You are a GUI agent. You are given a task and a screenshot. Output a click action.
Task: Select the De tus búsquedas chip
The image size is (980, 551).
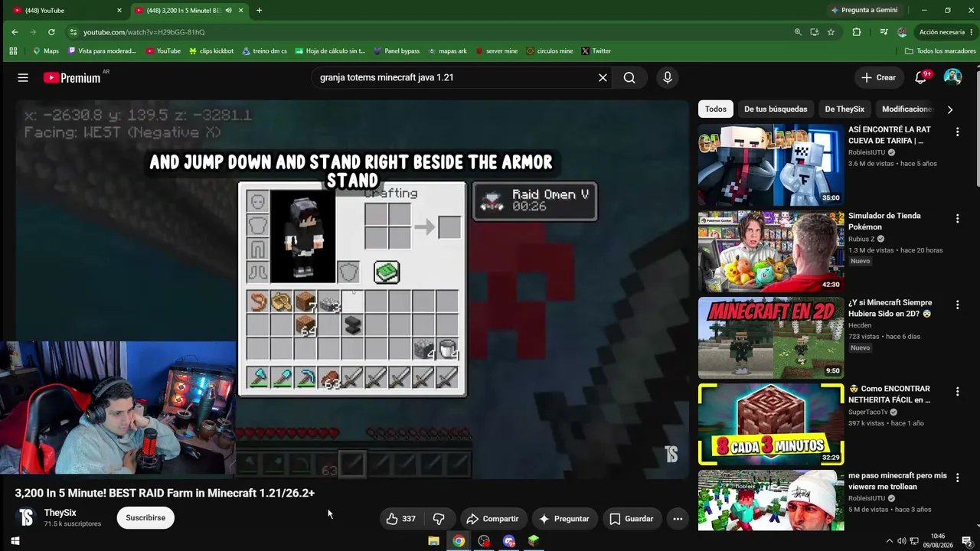pos(776,109)
